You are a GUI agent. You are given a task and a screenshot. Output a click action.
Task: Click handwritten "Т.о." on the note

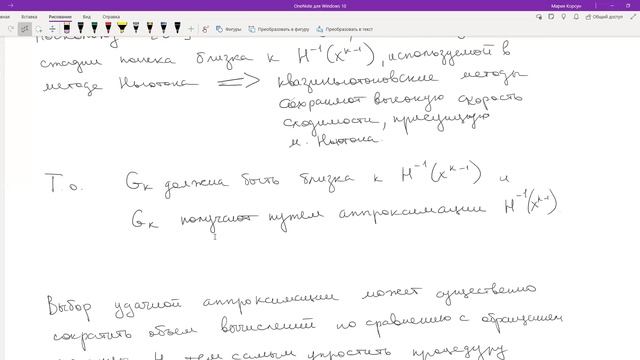tap(65, 182)
